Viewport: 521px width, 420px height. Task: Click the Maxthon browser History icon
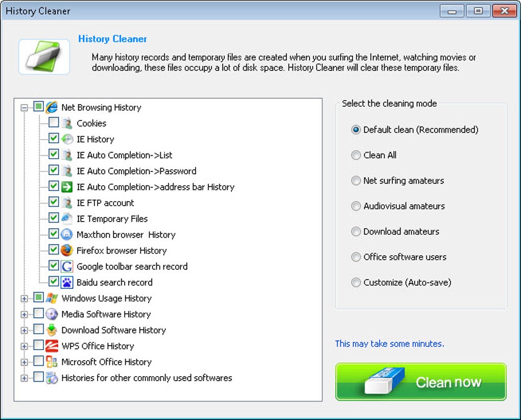67,234
